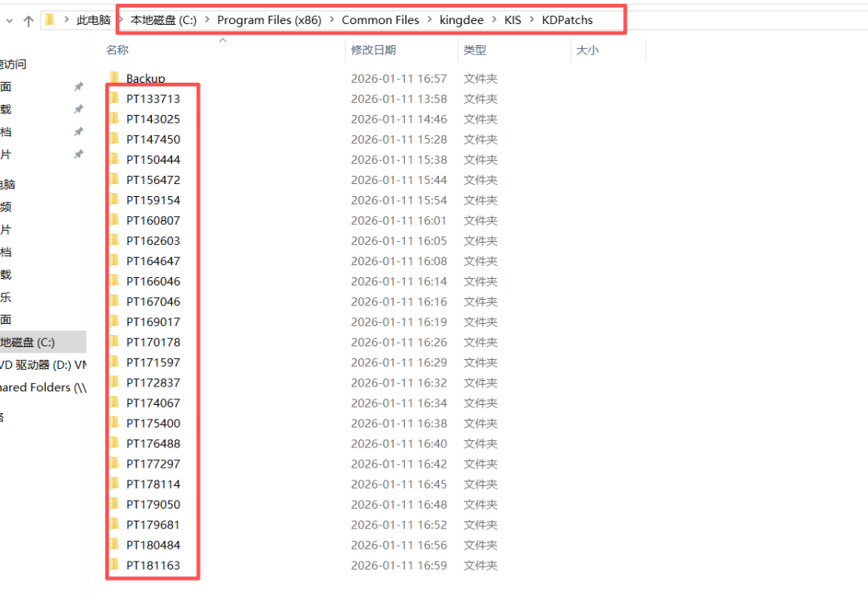868x601 pixels.
Task: Sort by 修改日期 column header
Action: (x=373, y=50)
